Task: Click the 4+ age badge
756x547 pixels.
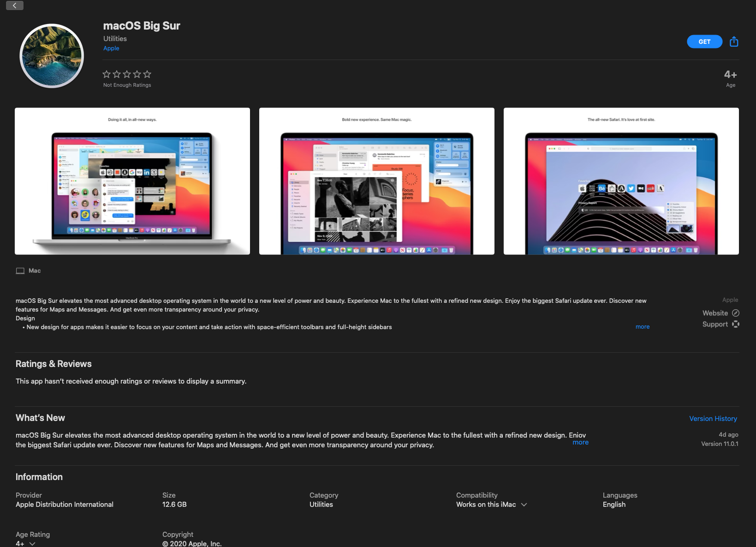Action: point(731,75)
